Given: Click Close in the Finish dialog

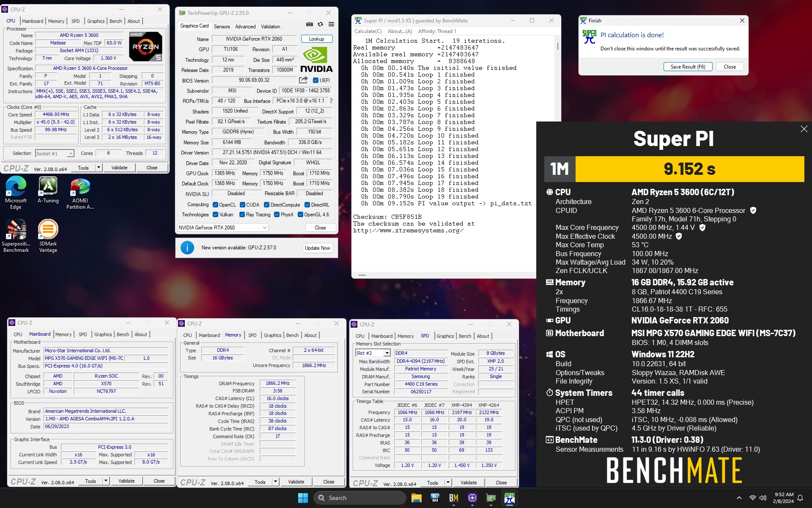Looking at the screenshot, I should click(730, 67).
